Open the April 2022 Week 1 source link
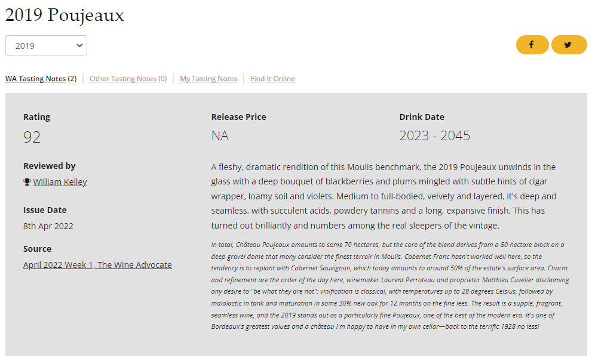Viewport: 592px width, 364px height. click(x=97, y=265)
